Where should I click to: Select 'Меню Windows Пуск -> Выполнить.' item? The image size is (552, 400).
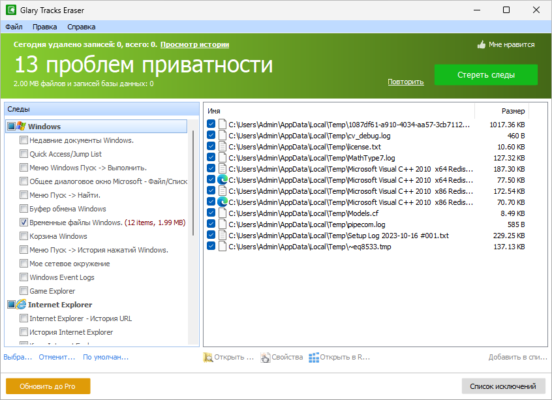click(88, 168)
